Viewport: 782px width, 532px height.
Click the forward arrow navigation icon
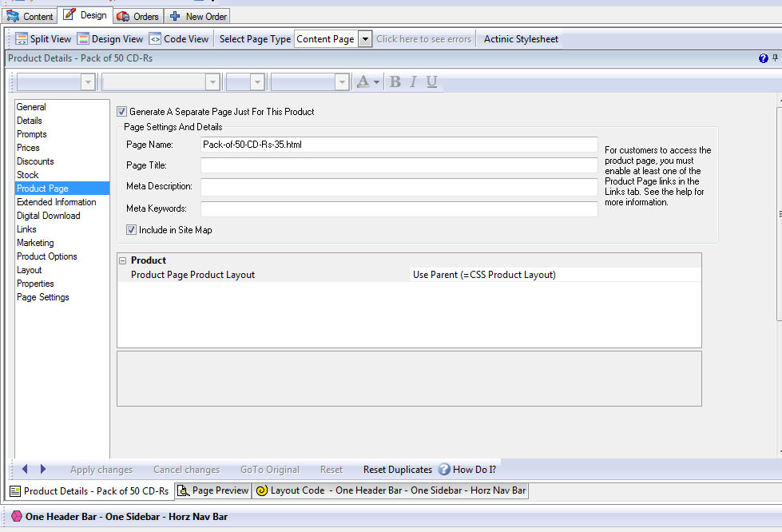(x=43, y=469)
